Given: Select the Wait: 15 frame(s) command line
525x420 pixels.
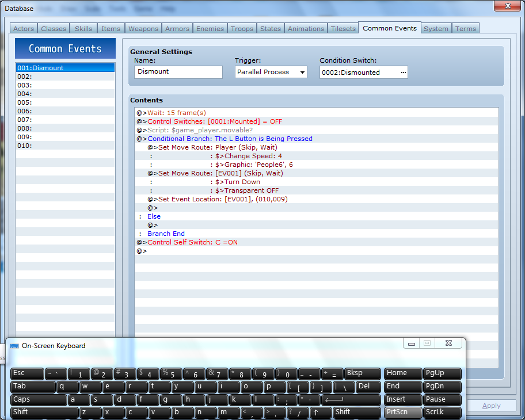Looking at the screenshot, I should [x=317, y=113].
